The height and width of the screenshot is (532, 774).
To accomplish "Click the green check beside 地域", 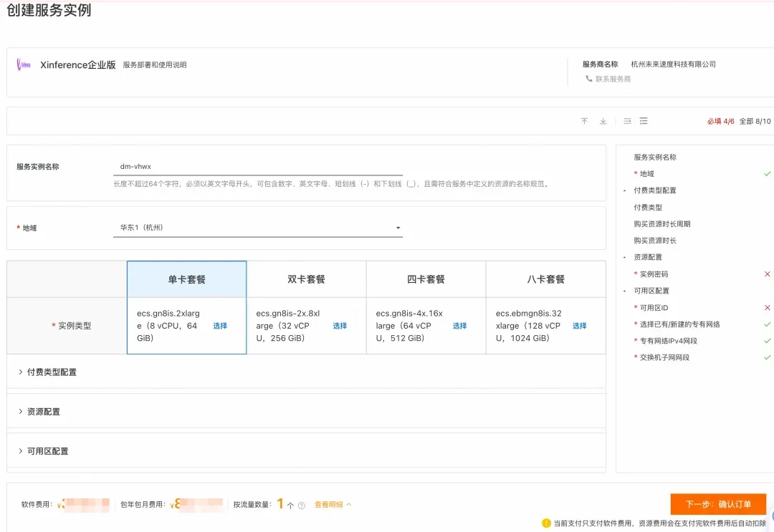I will pyautogui.click(x=767, y=173).
